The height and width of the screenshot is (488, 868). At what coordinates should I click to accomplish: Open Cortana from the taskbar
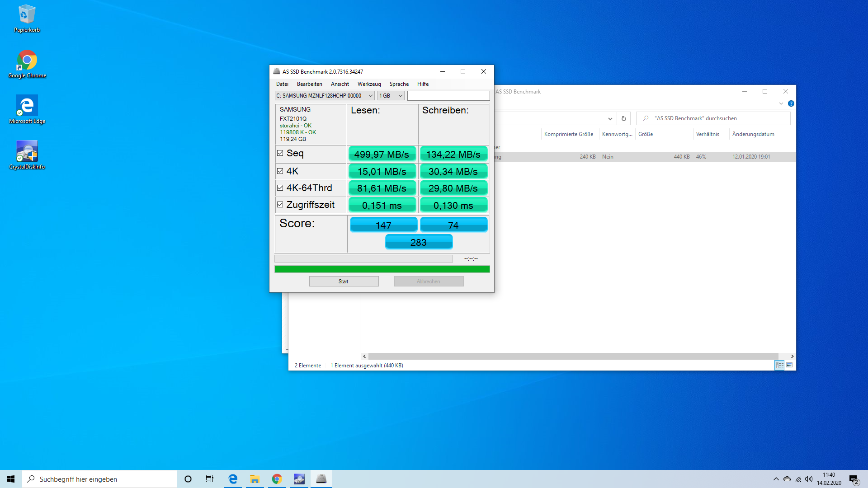pos(188,479)
